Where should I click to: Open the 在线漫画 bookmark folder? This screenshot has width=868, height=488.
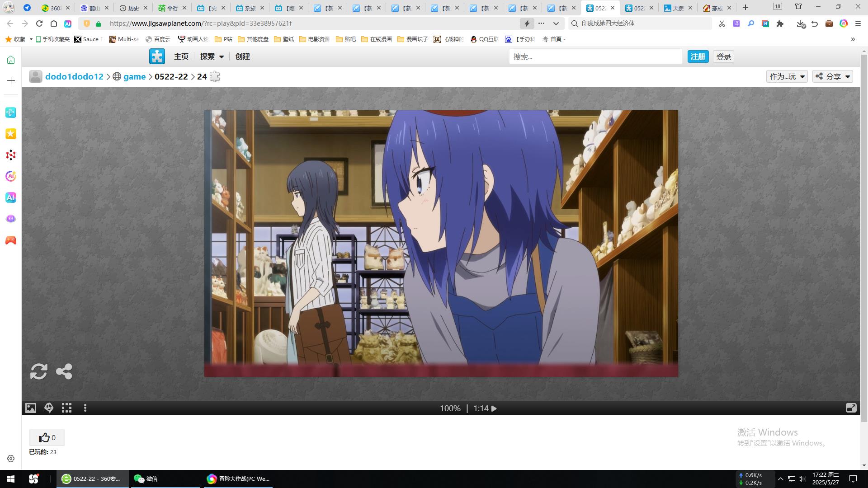[x=377, y=39]
